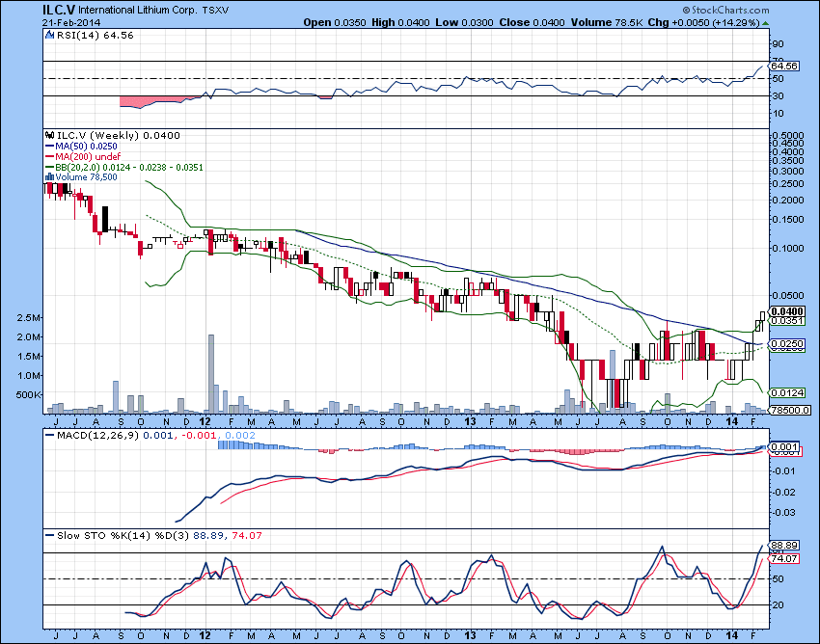Screen dimensions: 820x644
Task: Click the 13 year marker on the bottom time axis
Action: click(470, 635)
